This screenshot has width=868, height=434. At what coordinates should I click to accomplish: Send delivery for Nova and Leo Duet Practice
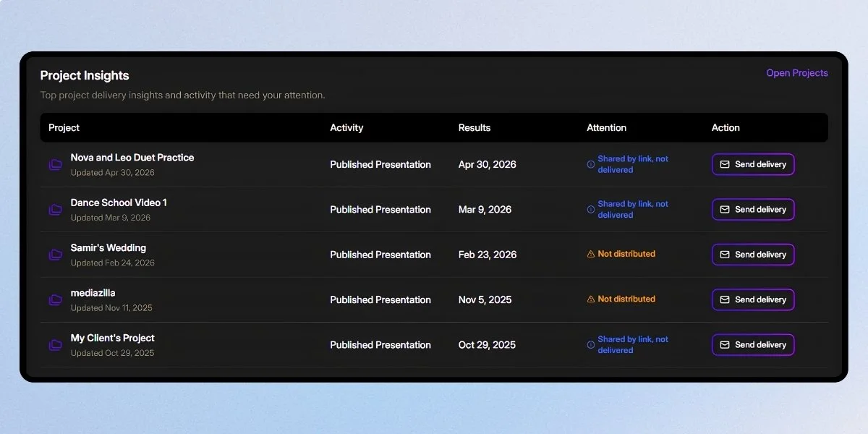(753, 164)
